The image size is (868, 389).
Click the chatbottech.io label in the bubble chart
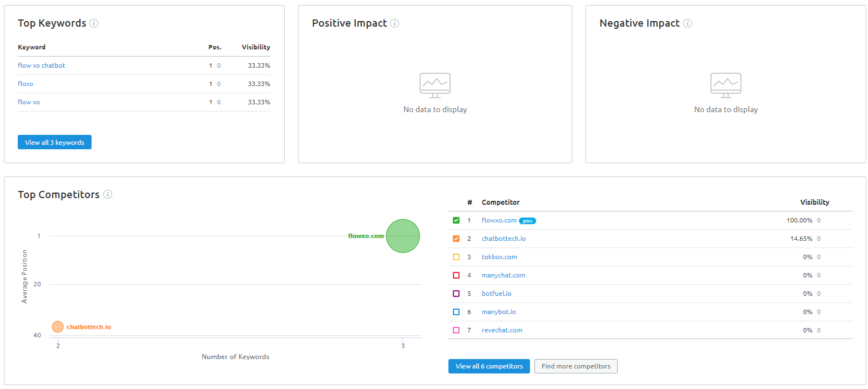[x=89, y=327]
